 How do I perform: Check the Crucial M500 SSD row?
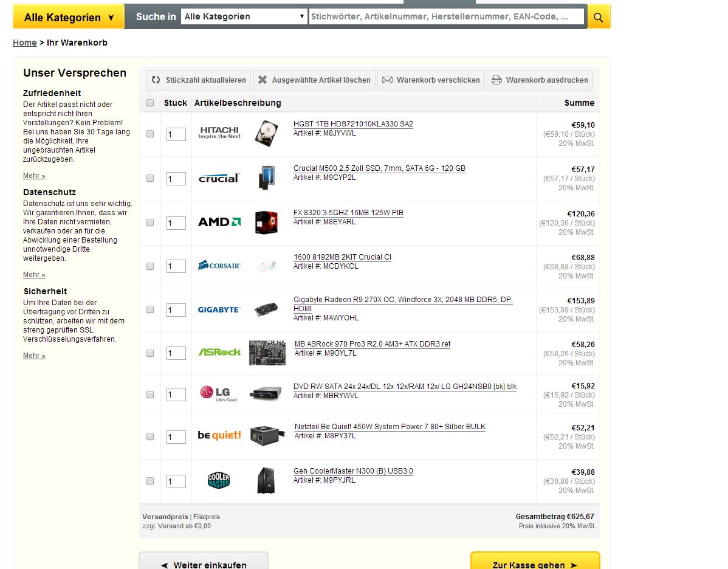click(x=150, y=178)
